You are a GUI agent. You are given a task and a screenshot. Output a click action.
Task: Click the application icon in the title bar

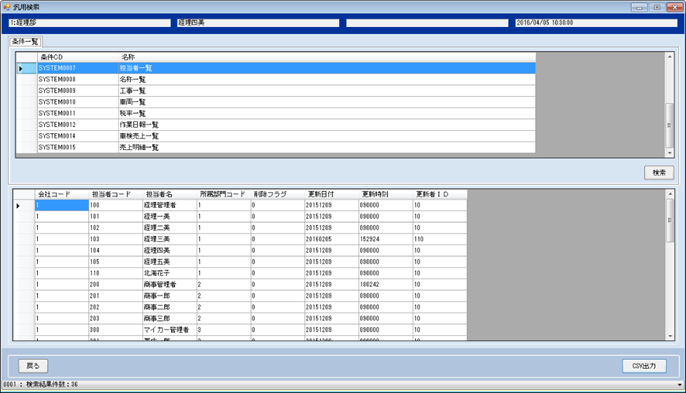point(7,7)
